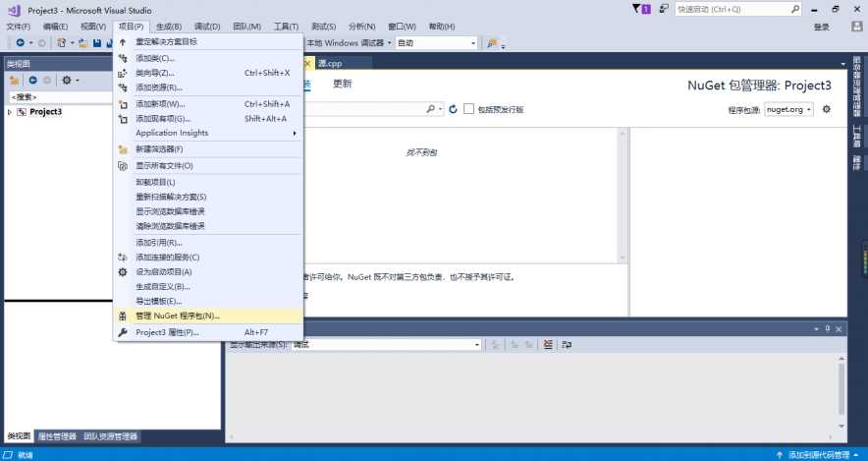Click the navigate backward toolbar icon
The image size is (868, 461).
[20, 42]
